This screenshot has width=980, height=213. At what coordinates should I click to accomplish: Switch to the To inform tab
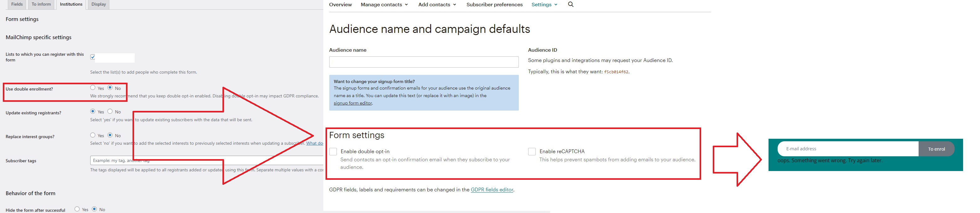pos(41,4)
